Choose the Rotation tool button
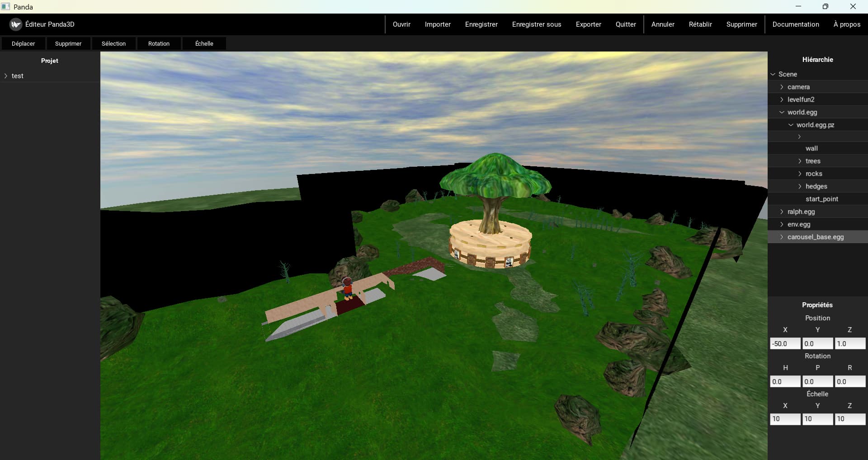This screenshot has width=868, height=460. point(159,44)
